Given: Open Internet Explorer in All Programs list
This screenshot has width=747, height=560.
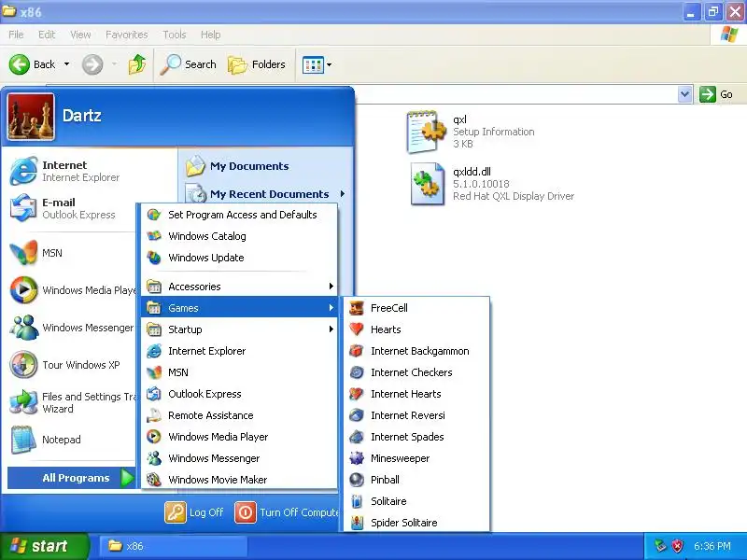Looking at the screenshot, I should pos(239,351).
